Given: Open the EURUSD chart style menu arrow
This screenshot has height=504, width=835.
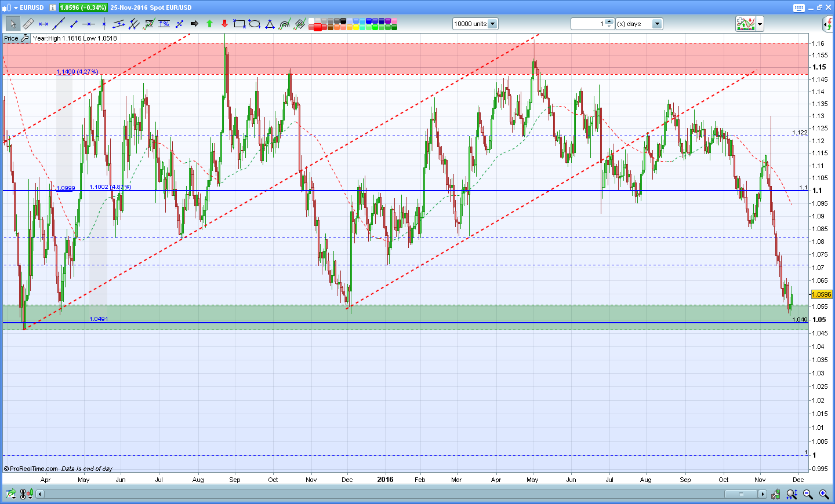Looking at the screenshot, I should point(14,8).
